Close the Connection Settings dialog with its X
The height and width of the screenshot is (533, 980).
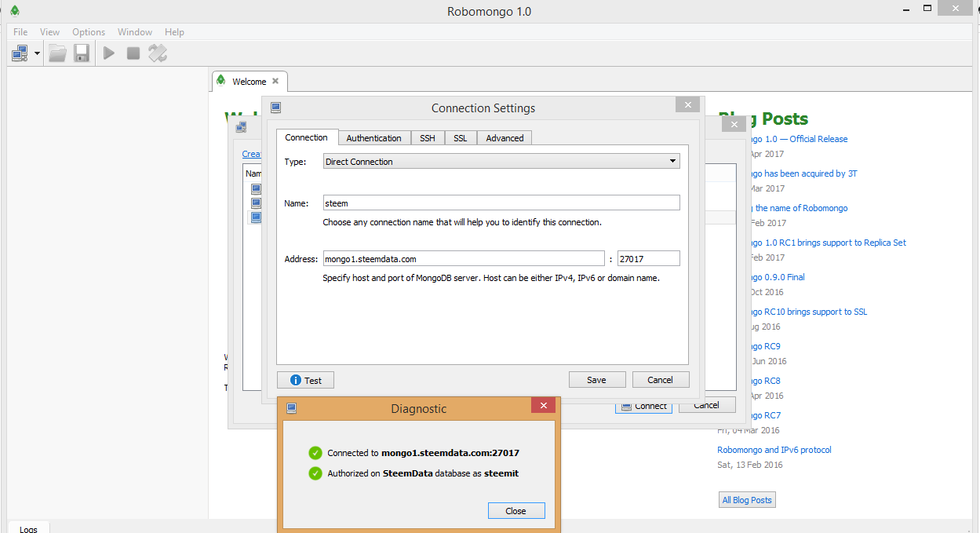click(x=688, y=105)
